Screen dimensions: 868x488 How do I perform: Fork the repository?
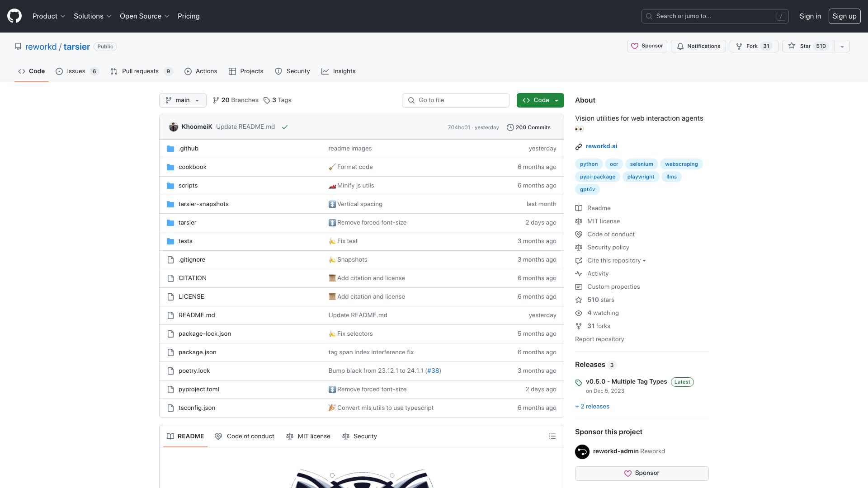click(754, 46)
